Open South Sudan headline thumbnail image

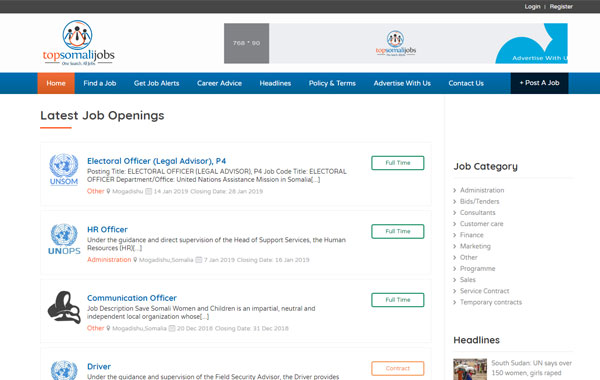[x=470, y=369]
